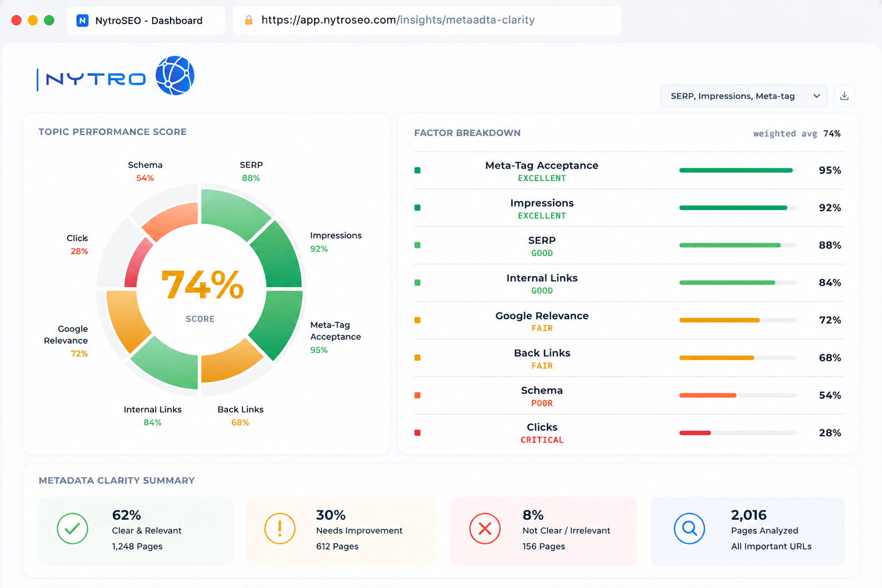Click the 74% score in chart center
Image resolution: width=882 pixels, height=588 pixels.
tap(202, 285)
